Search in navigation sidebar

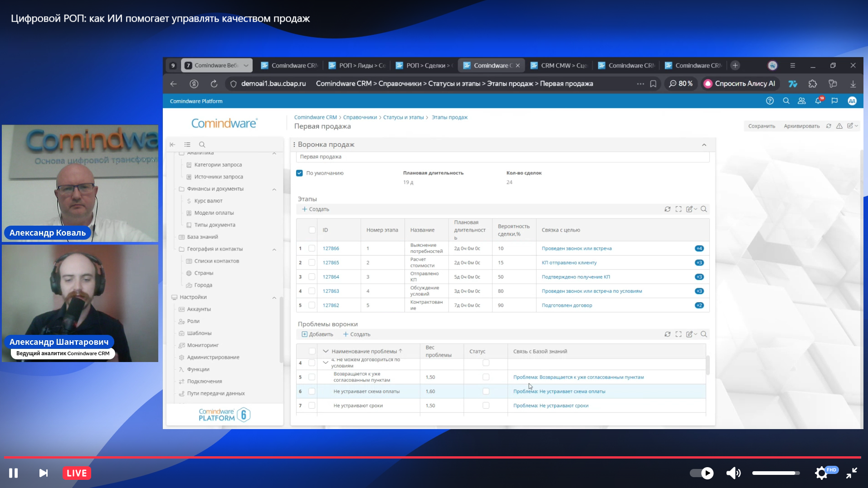click(202, 145)
